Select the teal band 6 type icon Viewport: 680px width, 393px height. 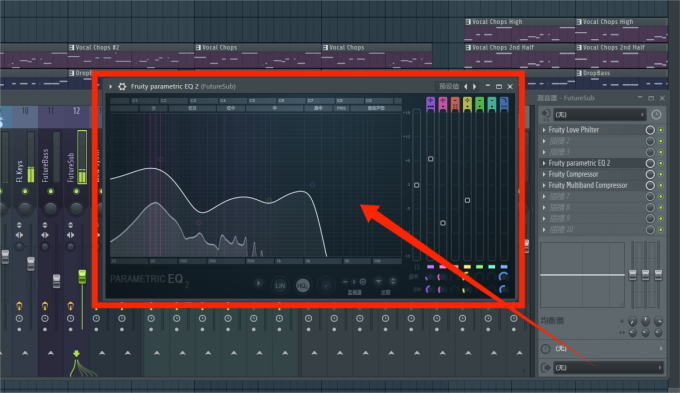(x=491, y=104)
